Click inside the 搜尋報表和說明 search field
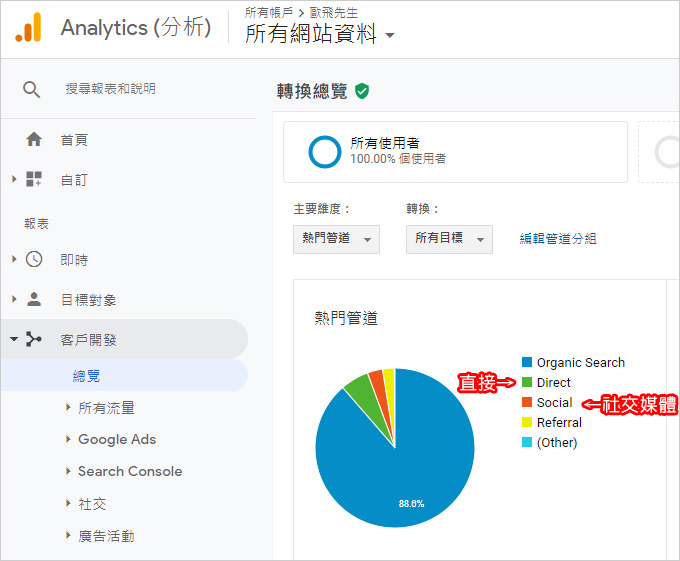Screen dimensions: 680x561 [111, 89]
